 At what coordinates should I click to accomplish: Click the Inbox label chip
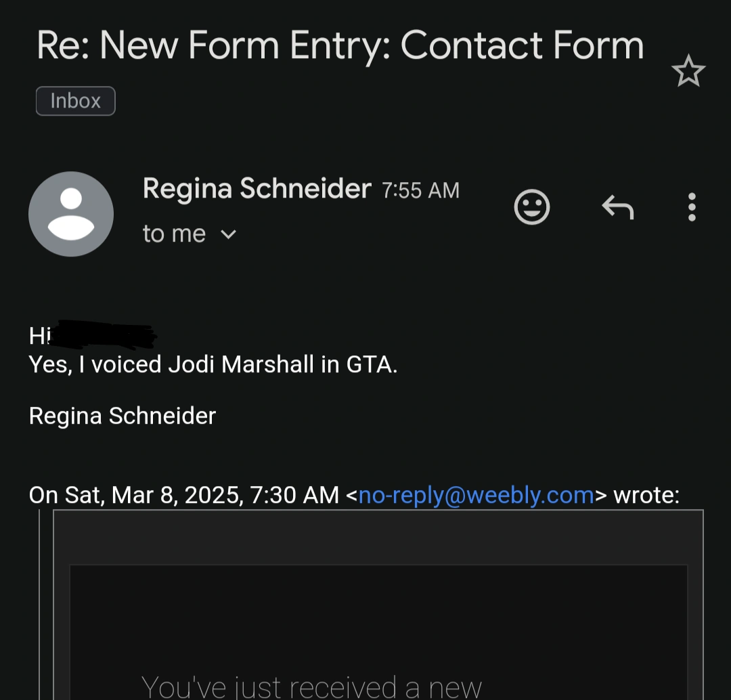click(x=75, y=101)
